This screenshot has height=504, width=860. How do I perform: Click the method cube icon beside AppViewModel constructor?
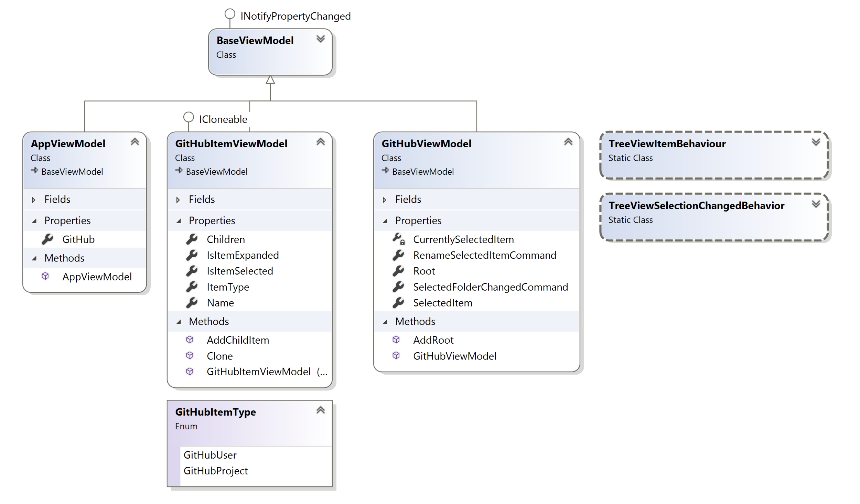[45, 276]
